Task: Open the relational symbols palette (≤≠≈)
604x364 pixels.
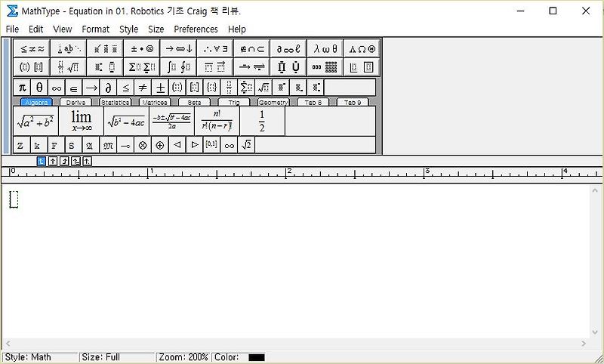Action: 32,49
